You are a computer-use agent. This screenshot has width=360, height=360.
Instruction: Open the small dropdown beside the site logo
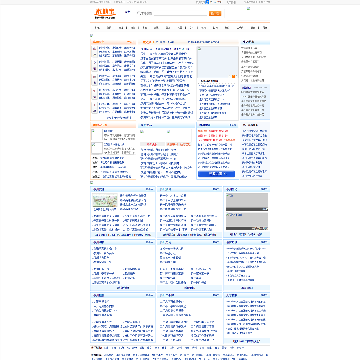point(127,12)
